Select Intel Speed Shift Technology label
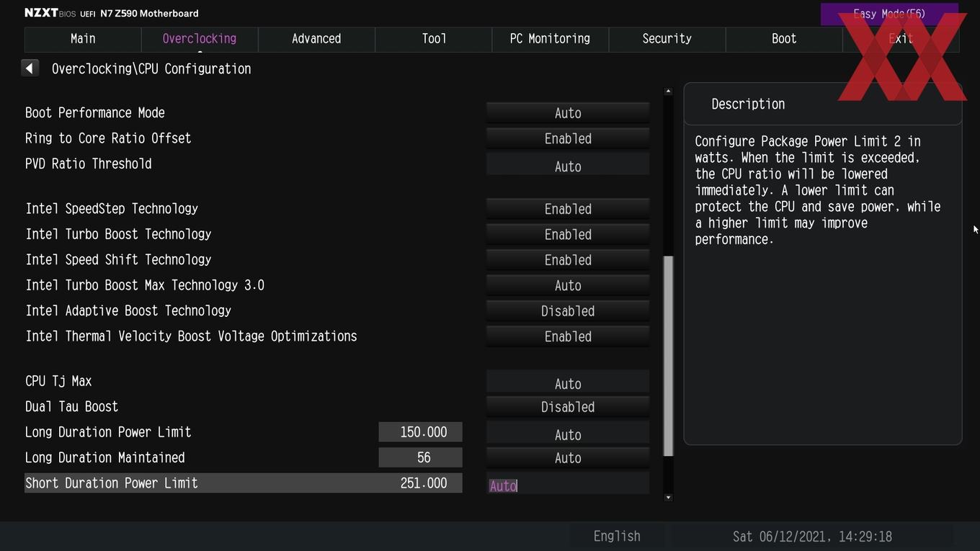This screenshot has height=551, width=980. (118, 260)
